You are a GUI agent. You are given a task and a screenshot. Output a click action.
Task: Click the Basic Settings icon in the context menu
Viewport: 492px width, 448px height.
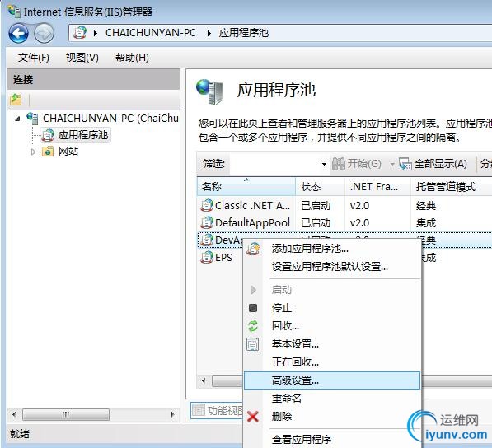(253, 344)
